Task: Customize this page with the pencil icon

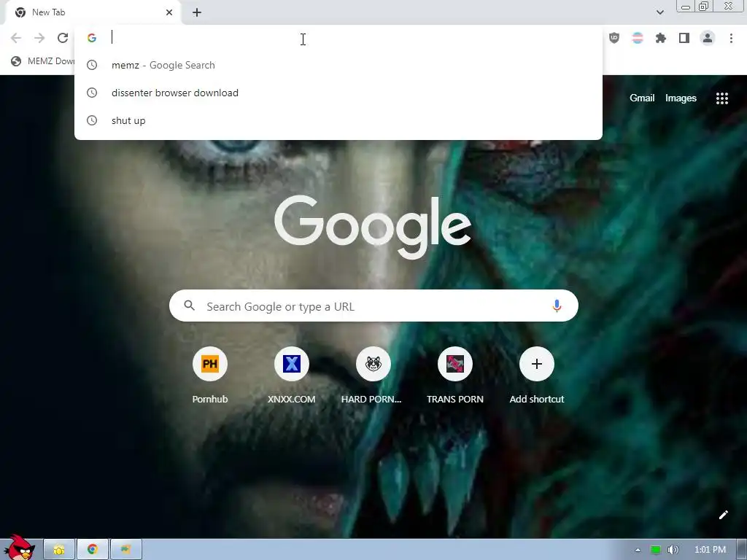Action: point(723,515)
